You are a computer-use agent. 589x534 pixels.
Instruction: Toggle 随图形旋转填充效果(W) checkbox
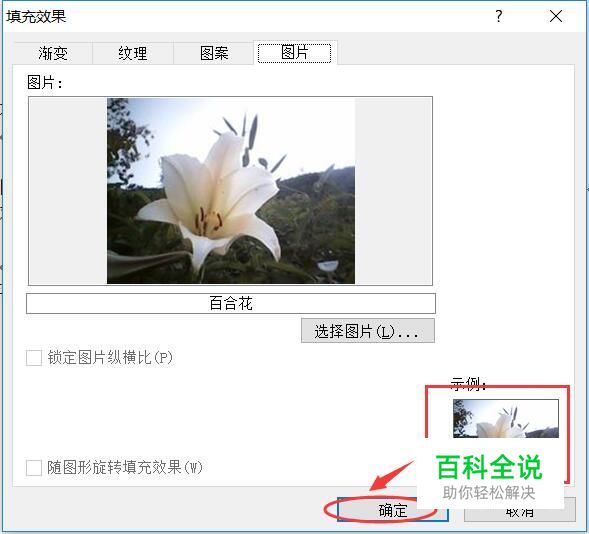coord(34,468)
